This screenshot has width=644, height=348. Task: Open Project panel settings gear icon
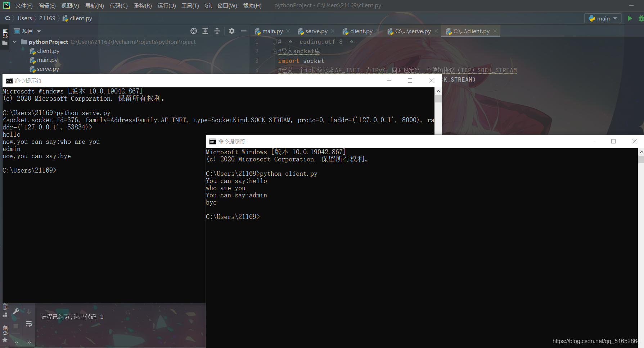tap(231, 31)
